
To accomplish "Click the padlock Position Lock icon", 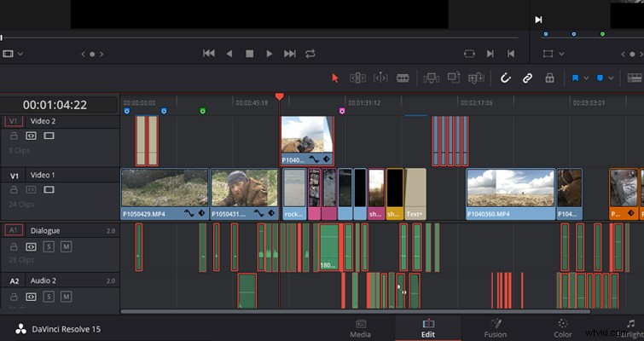I will [x=549, y=78].
